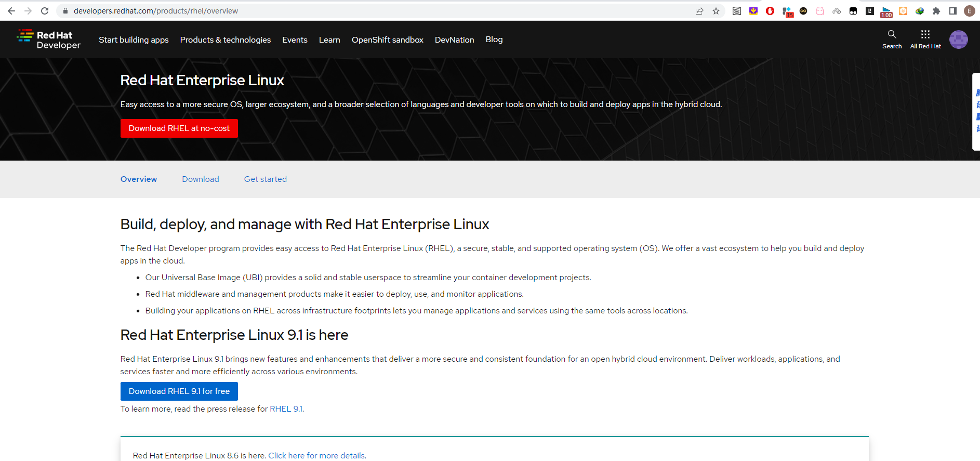Click heading Red Hat Enterprise Linux 9.1 is here
980x461 pixels.
click(234, 335)
